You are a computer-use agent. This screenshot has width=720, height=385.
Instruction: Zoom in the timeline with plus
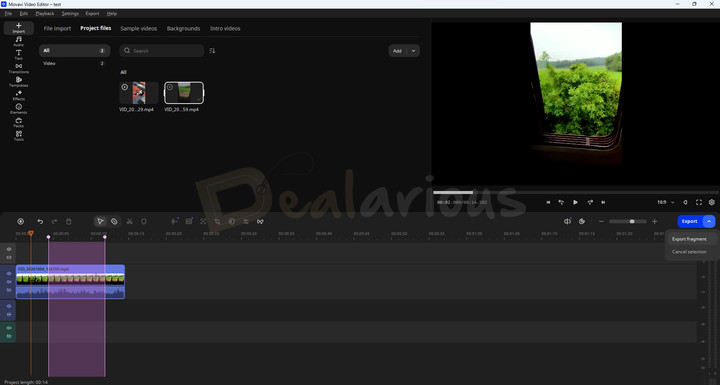(655, 221)
